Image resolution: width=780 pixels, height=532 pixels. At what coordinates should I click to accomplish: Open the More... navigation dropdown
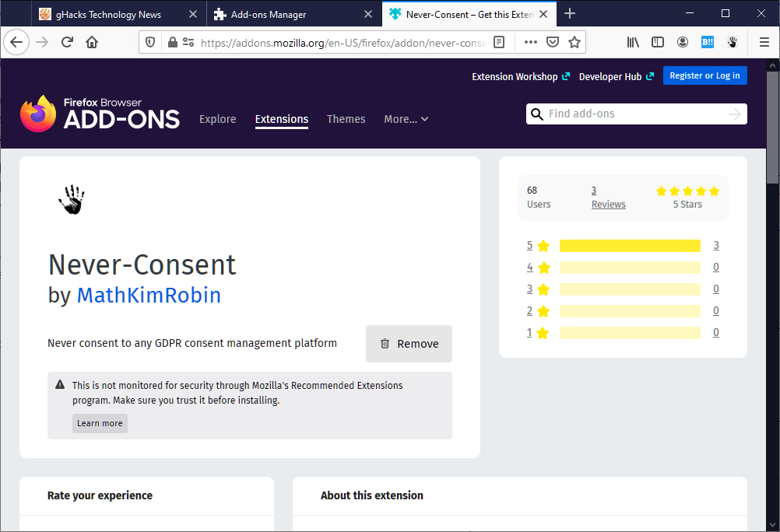click(406, 119)
